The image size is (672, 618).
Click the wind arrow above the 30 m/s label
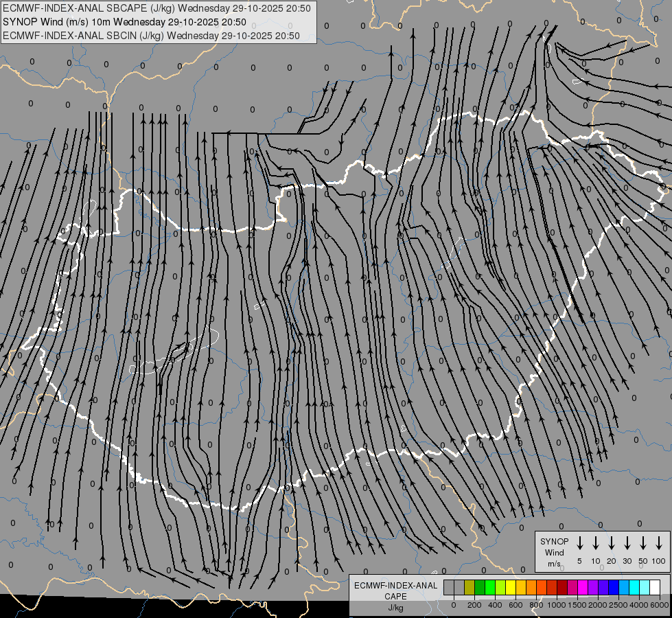627,542
